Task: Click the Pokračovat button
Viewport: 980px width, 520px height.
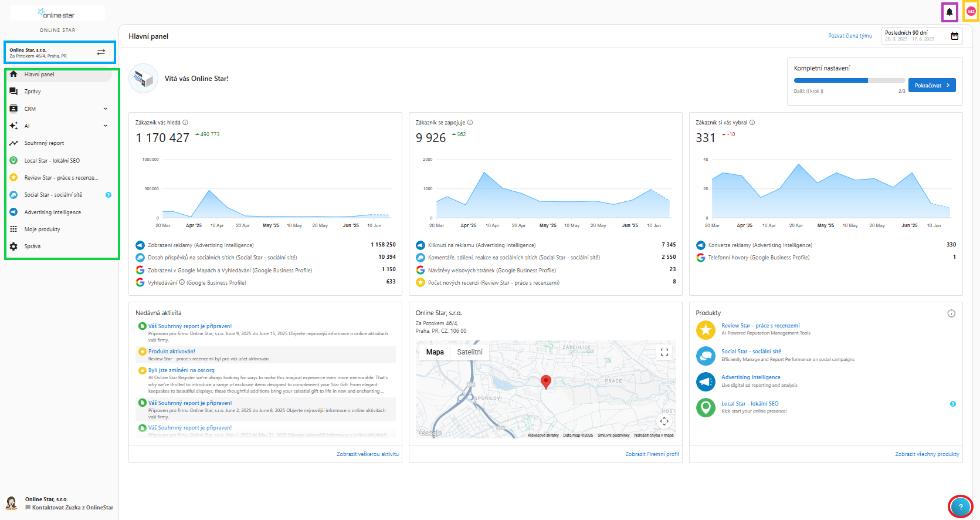Action: pos(932,85)
